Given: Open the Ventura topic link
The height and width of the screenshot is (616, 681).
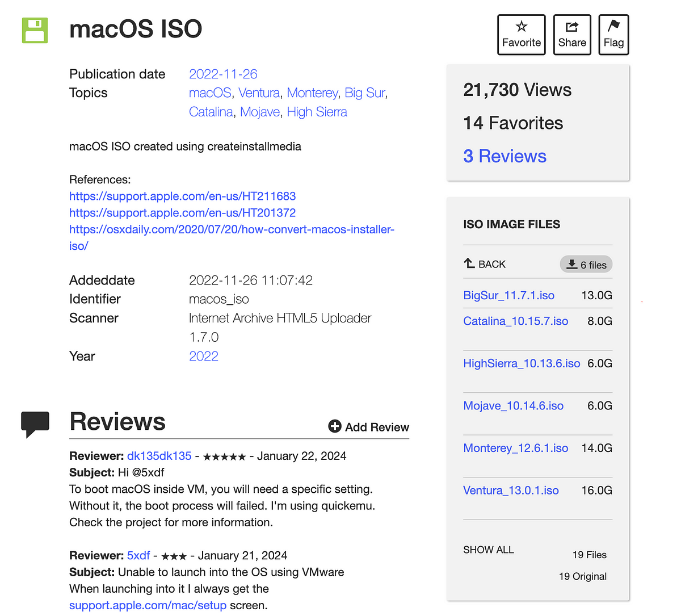Looking at the screenshot, I should click(x=259, y=93).
